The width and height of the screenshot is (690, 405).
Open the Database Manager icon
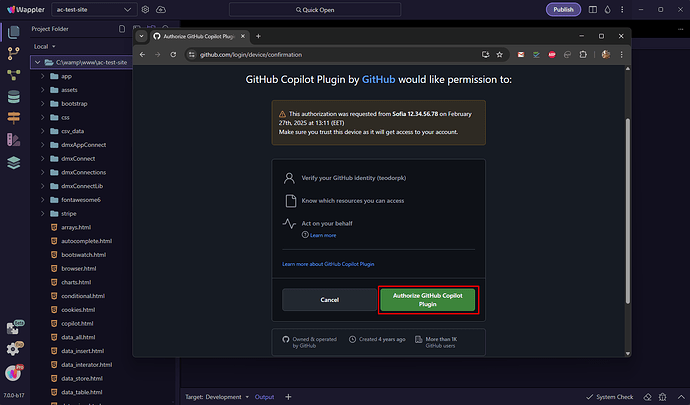coord(14,96)
